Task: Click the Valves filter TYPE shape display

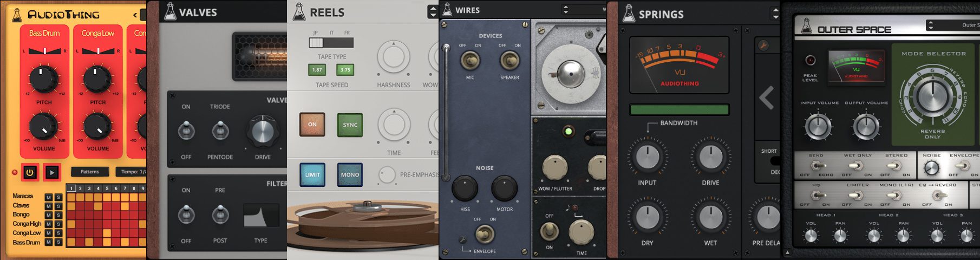Action: 261,215
